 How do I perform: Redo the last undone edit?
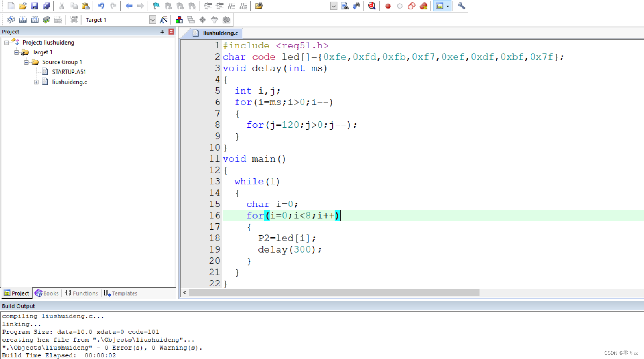coord(113,6)
